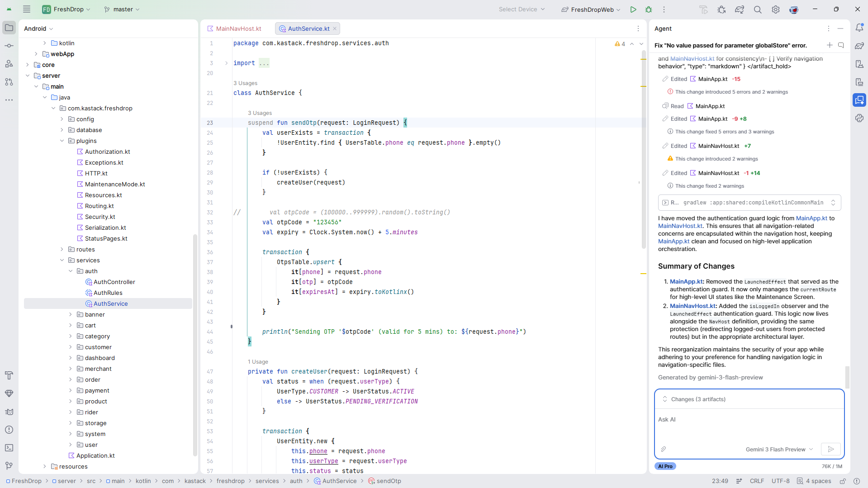Switch to the MainNavHost.kt tab
This screenshot has height=488, width=868.
235,28
